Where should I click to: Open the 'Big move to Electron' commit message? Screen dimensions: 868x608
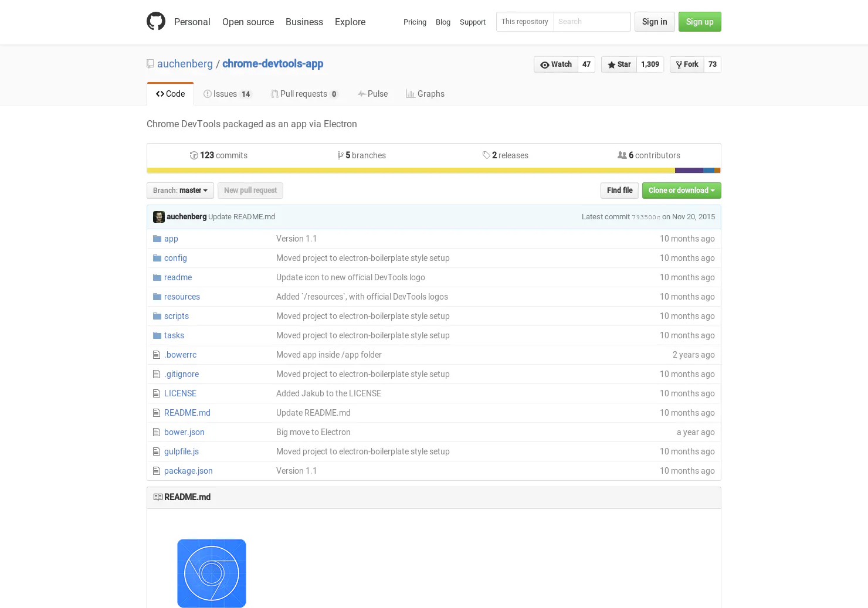click(x=313, y=432)
